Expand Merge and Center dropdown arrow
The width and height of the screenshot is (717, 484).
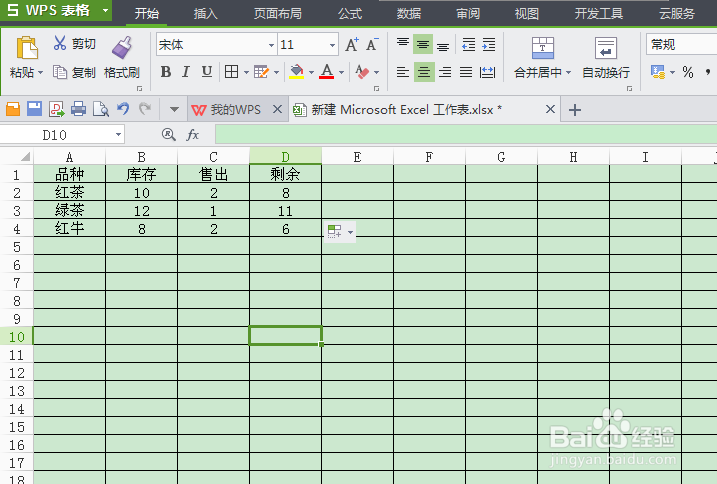(568, 72)
